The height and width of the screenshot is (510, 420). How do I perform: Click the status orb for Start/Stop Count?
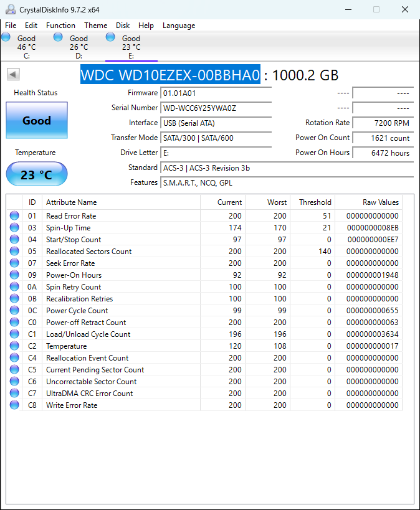click(14, 239)
